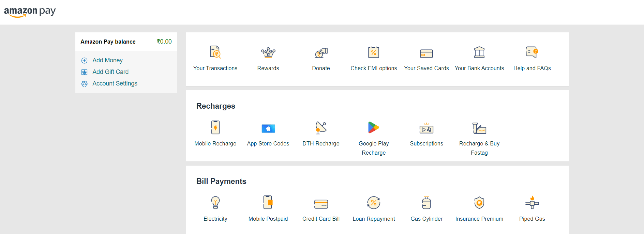Click the Add Gift Card icon

click(85, 72)
